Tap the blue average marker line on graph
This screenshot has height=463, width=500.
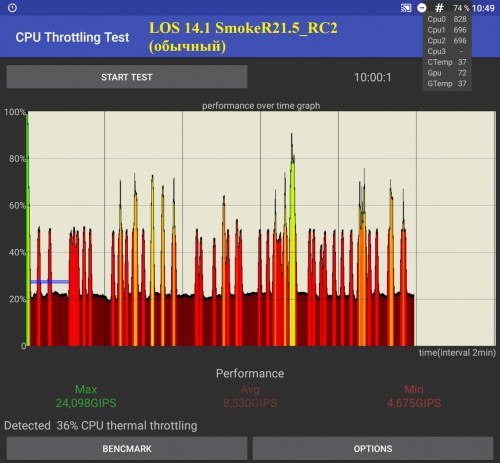coord(50,282)
